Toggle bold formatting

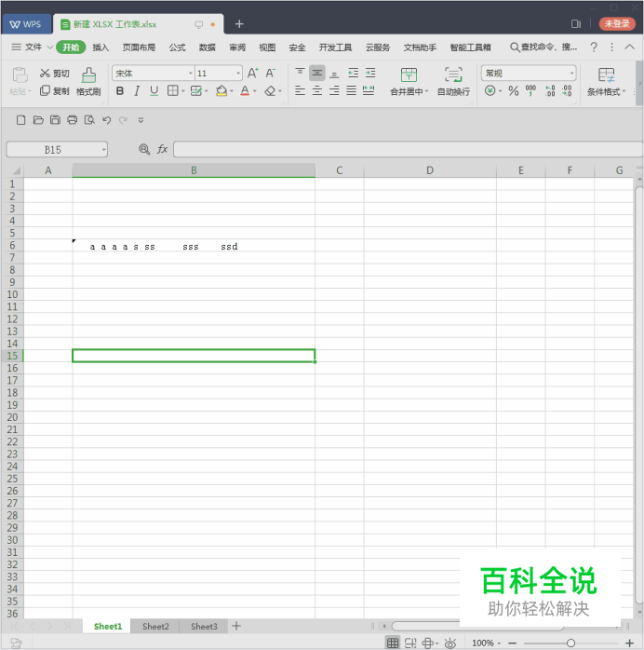click(x=120, y=90)
